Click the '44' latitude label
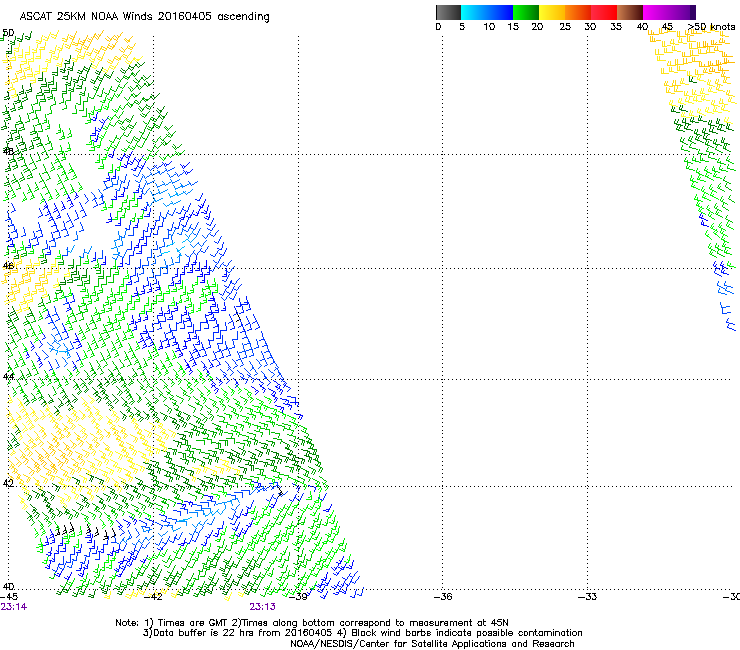Screen dimensions: 740x650 (x=8, y=377)
